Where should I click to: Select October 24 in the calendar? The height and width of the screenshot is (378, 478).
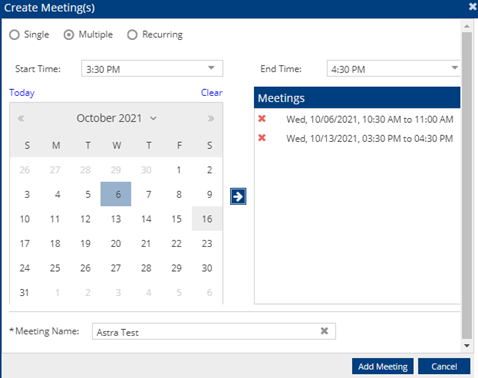click(x=25, y=268)
